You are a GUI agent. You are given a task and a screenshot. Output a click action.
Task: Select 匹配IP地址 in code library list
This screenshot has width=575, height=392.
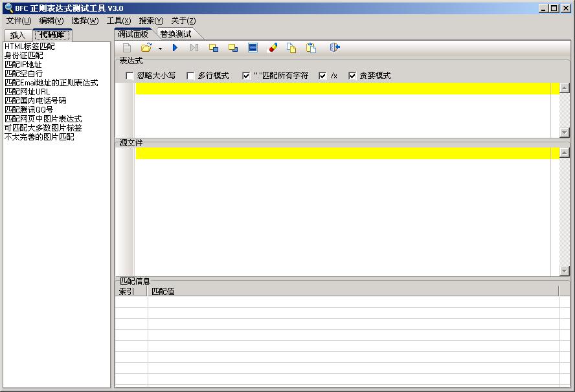23,65
